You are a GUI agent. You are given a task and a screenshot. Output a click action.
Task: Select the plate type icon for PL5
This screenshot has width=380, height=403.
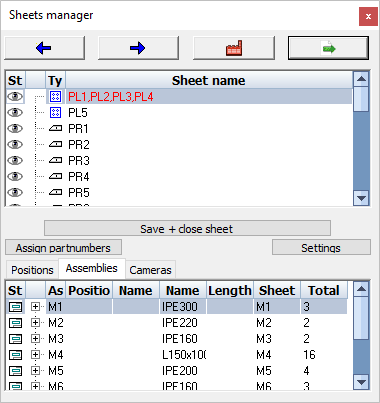point(55,113)
